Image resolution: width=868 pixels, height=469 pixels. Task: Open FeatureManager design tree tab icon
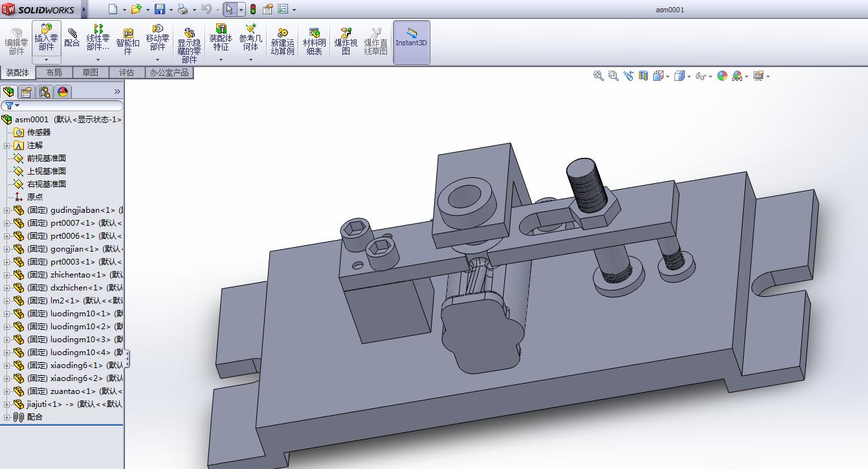point(8,92)
